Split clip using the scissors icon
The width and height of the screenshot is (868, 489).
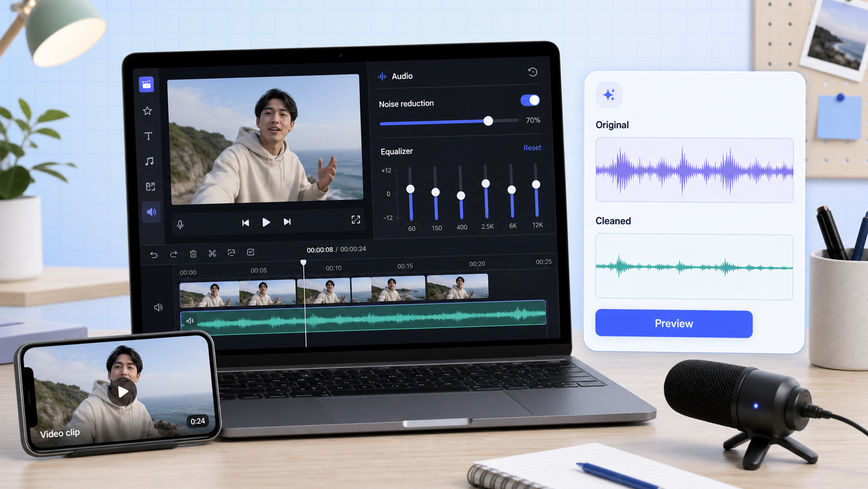pyautogui.click(x=212, y=253)
